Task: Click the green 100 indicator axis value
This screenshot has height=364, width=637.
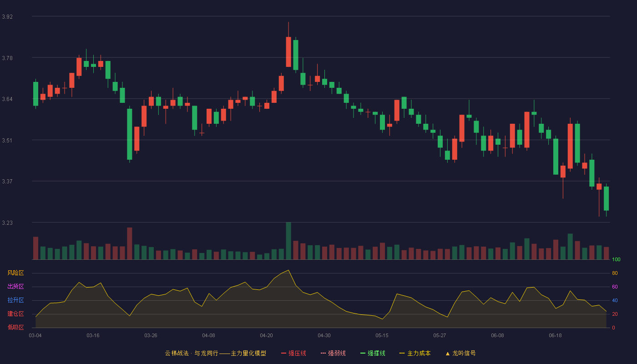Action: (616, 260)
